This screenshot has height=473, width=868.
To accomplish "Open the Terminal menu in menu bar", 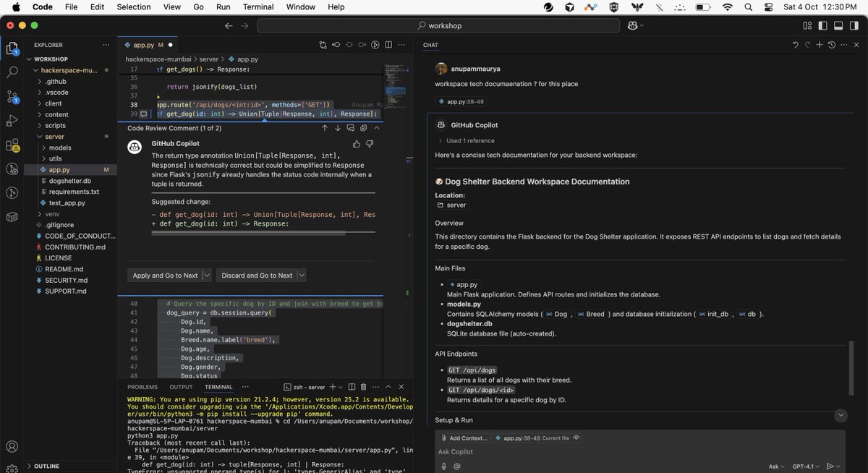I will (x=259, y=7).
